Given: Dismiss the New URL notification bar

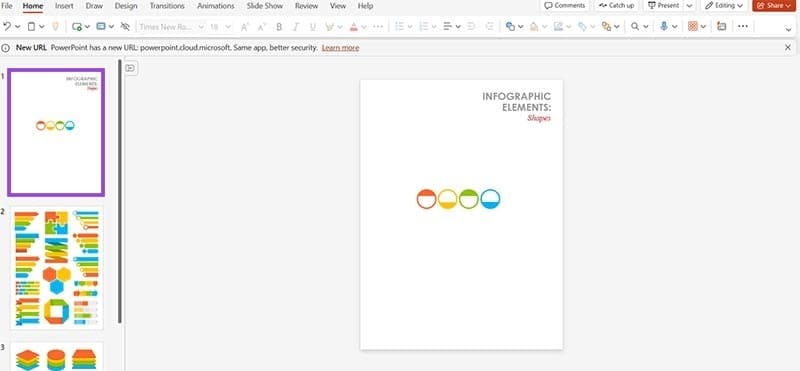Looking at the screenshot, I should (788, 47).
